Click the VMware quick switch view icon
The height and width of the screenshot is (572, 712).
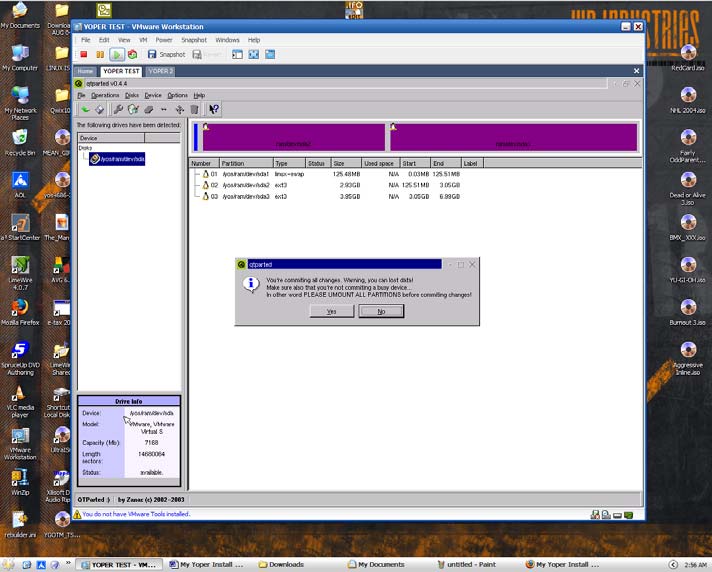tap(270, 54)
